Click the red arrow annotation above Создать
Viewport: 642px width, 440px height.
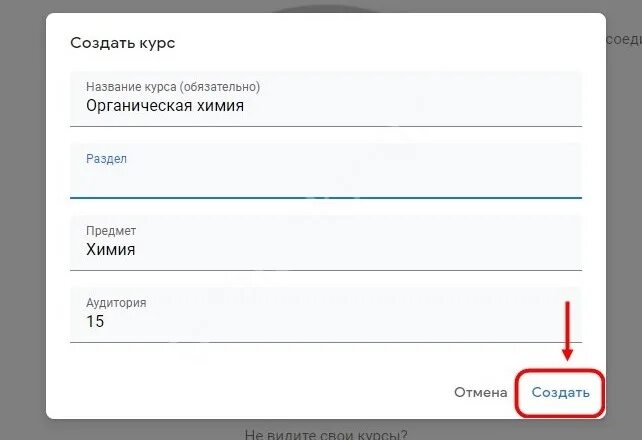[x=568, y=330]
